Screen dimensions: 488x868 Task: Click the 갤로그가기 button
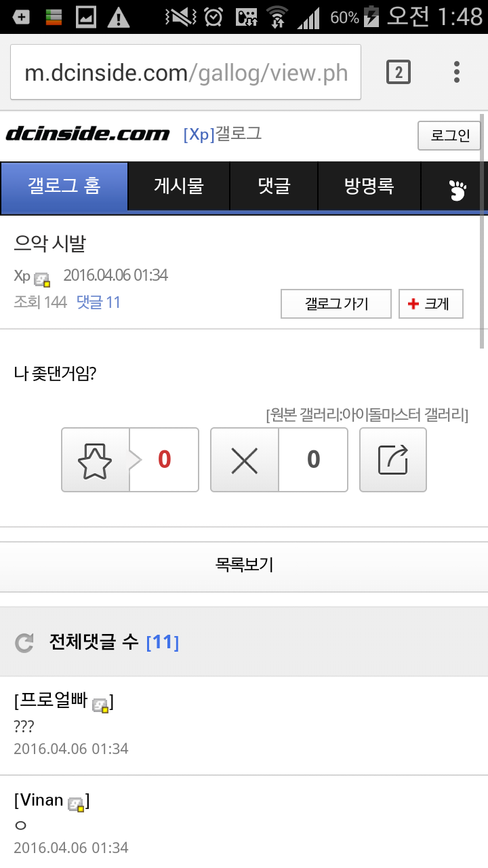(336, 304)
